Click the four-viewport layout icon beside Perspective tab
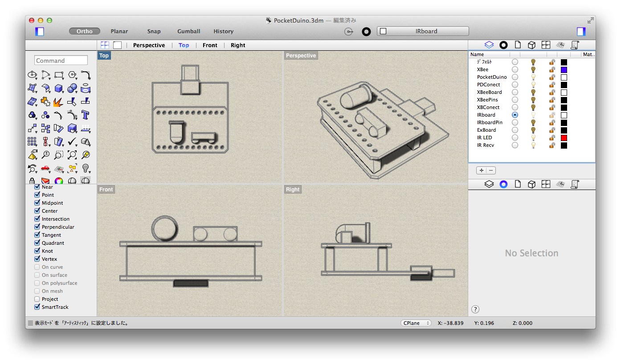Viewport: 621px width, 364px height. (x=105, y=45)
